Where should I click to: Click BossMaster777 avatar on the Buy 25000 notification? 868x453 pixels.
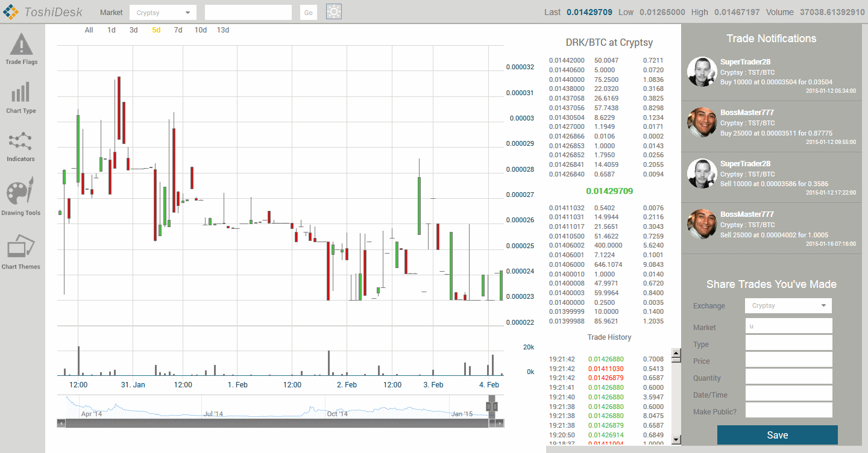point(702,122)
